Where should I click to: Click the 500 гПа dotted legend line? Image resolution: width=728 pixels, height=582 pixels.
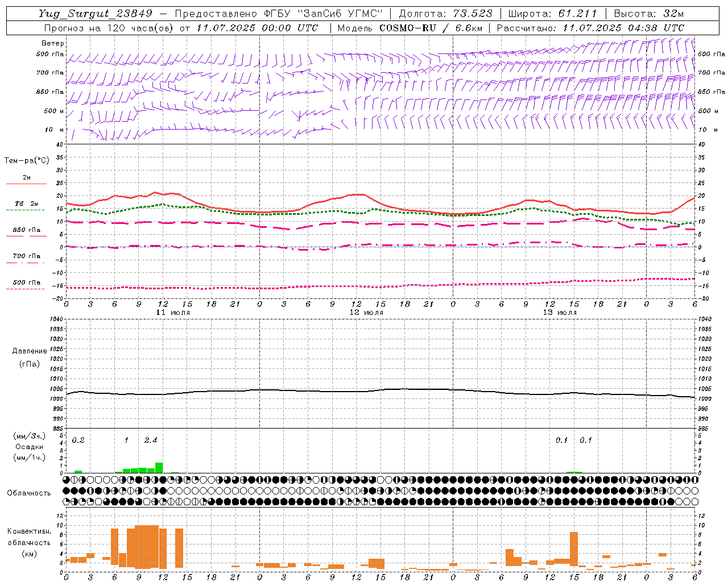point(25,289)
